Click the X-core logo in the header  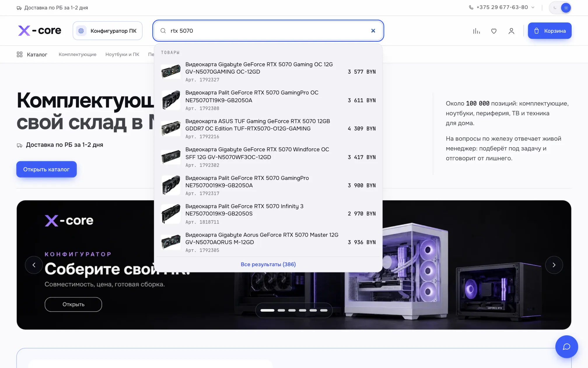[40, 30]
